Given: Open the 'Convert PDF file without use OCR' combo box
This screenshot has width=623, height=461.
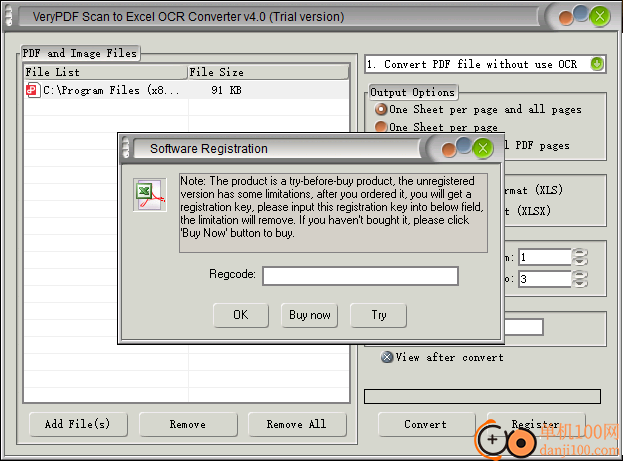Looking at the screenshot, I should 485,64.
